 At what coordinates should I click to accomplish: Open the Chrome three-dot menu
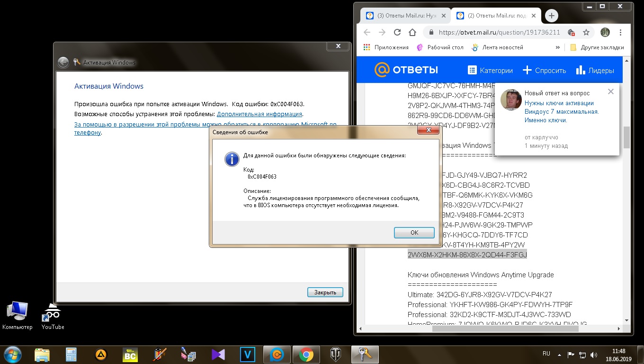pyautogui.click(x=620, y=32)
